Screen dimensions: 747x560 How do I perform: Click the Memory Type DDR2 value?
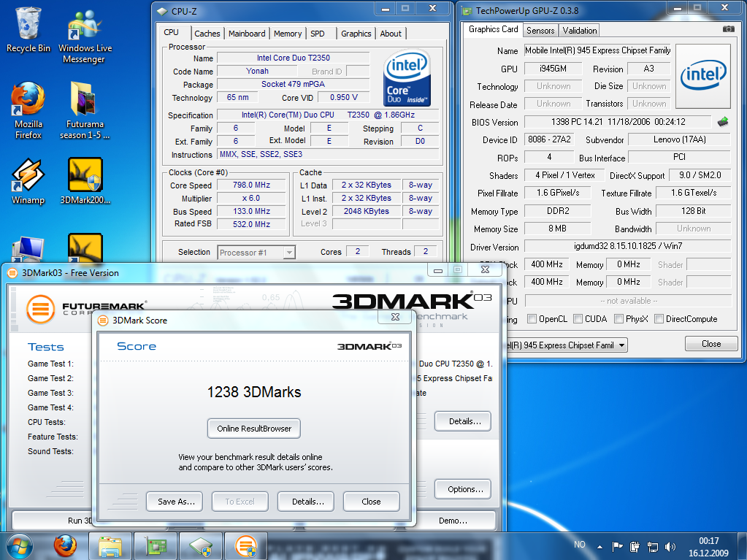[x=557, y=211]
